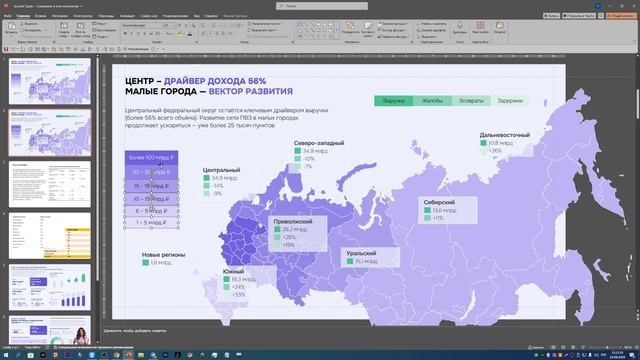Click the numbered list icon
The width and height of the screenshot is (640, 360).
click(x=213, y=25)
